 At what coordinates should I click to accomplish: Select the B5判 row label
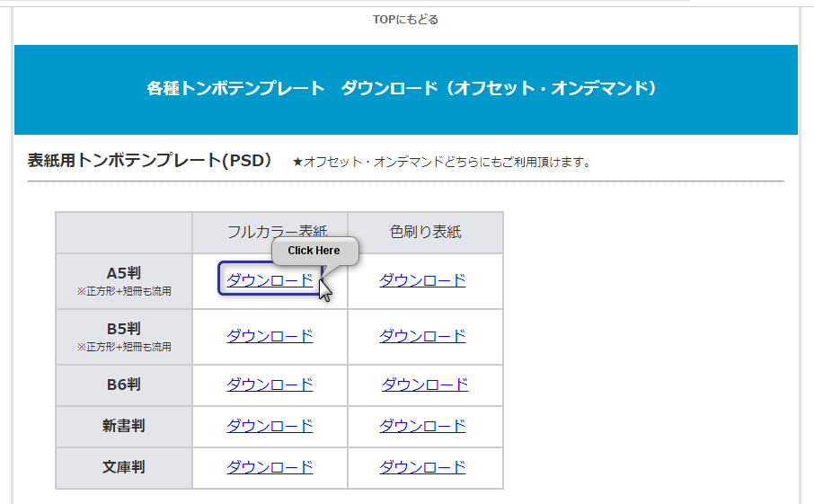(x=124, y=329)
